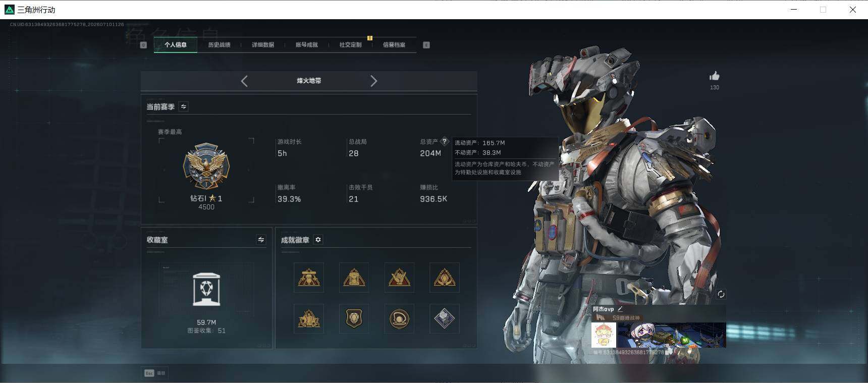Open the 账号成就 tab
The width and height of the screenshot is (868, 383).
(x=307, y=45)
